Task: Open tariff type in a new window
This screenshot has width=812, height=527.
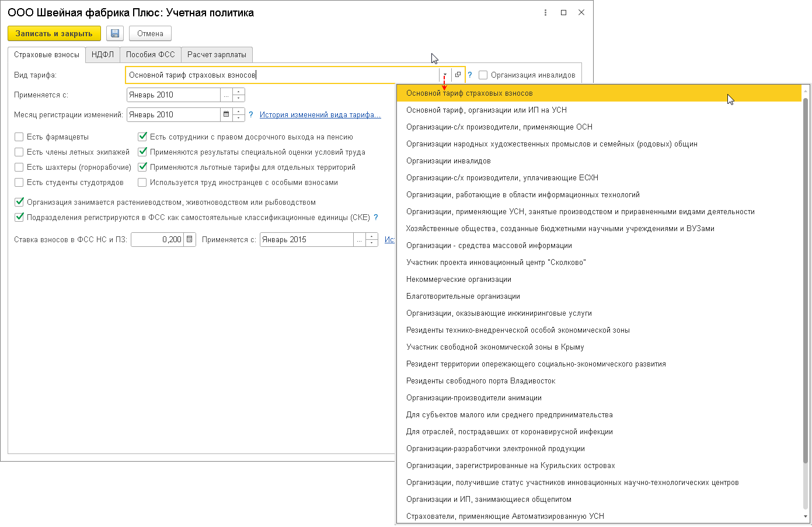Action: [458, 75]
